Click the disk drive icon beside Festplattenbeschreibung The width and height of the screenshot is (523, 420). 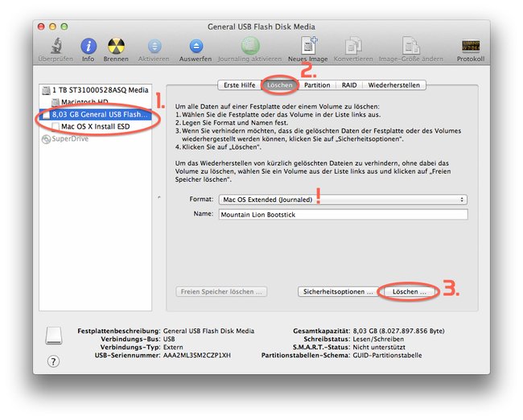coord(54,336)
